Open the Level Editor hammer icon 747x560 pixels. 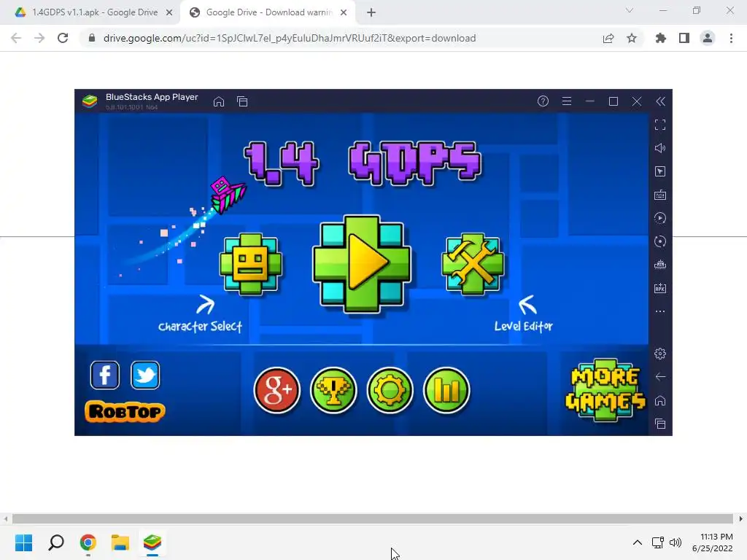click(x=473, y=264)
